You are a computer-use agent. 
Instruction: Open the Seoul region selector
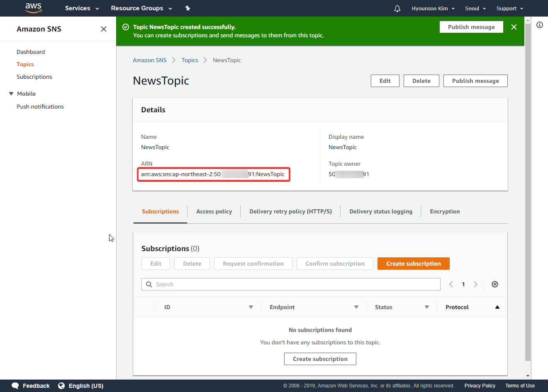(475, 8)
